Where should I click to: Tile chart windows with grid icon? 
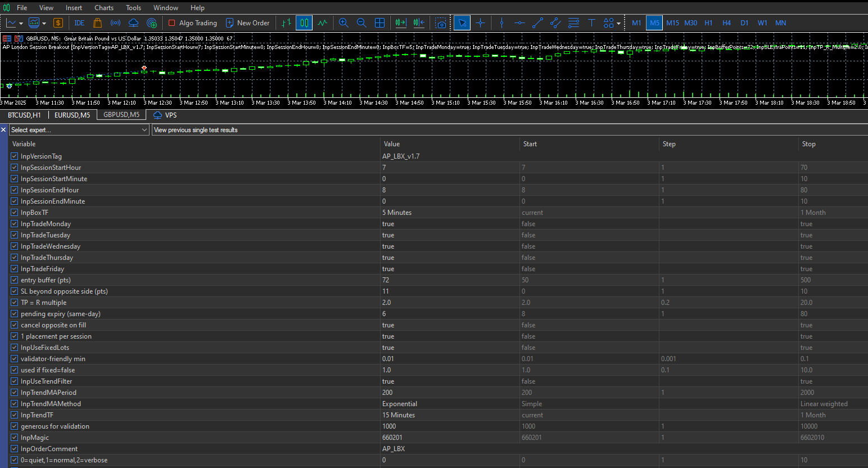379,23
